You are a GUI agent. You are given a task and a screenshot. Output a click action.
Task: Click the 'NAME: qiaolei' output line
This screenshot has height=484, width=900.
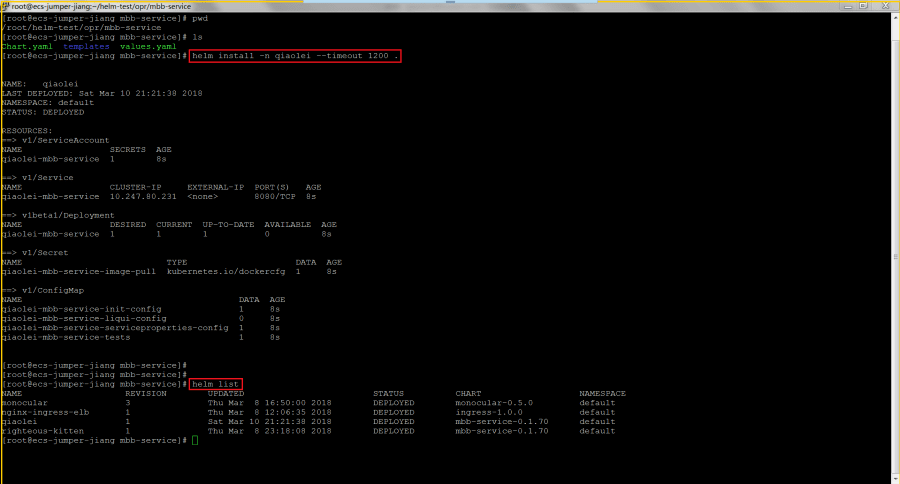[x=40, y=84]
